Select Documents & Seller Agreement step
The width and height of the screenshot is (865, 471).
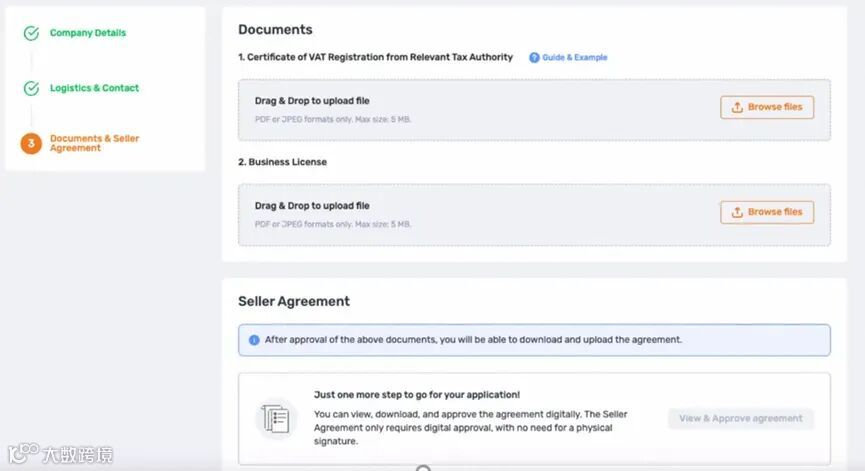coord(94,143)
